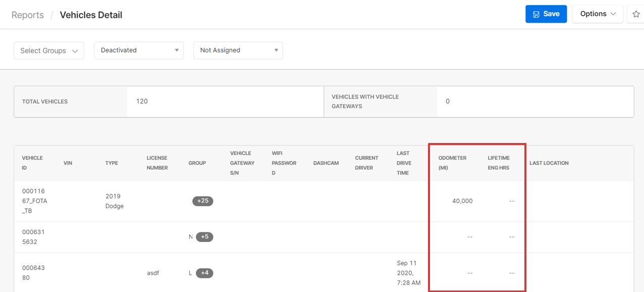This screenshot has width=644, height=292.
Task: Star this report as a favorite
Action: 636,14
